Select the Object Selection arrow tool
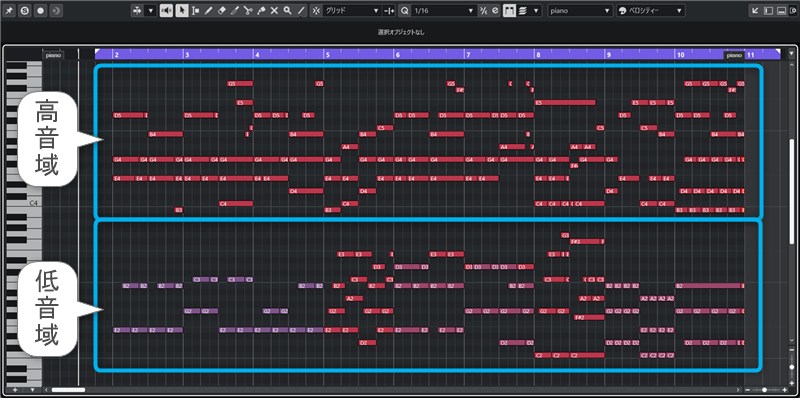 [182, 11]
